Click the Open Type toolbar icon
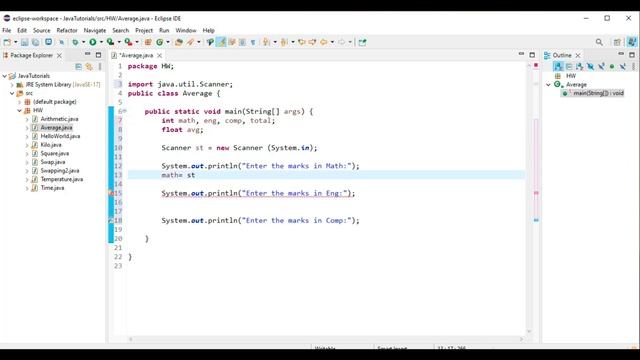Viewport: 640px width, 360px height. coord(179,42)
